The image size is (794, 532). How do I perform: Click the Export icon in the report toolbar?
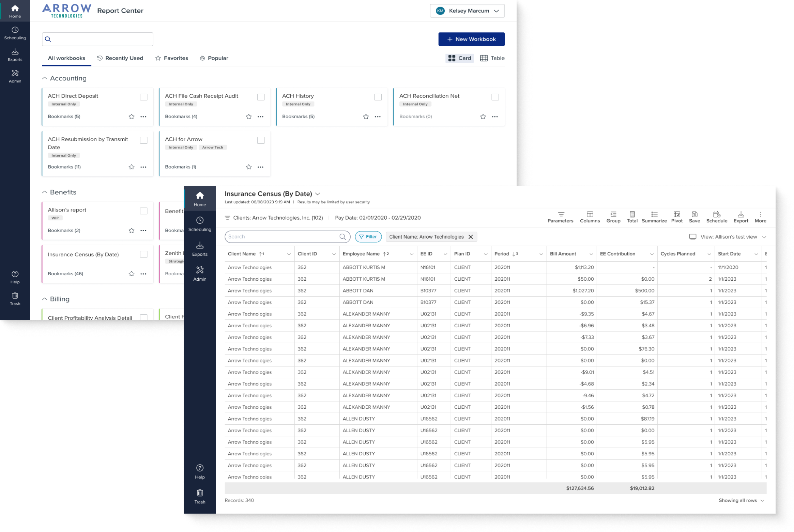pyautogui.click(x=741, y=217)
